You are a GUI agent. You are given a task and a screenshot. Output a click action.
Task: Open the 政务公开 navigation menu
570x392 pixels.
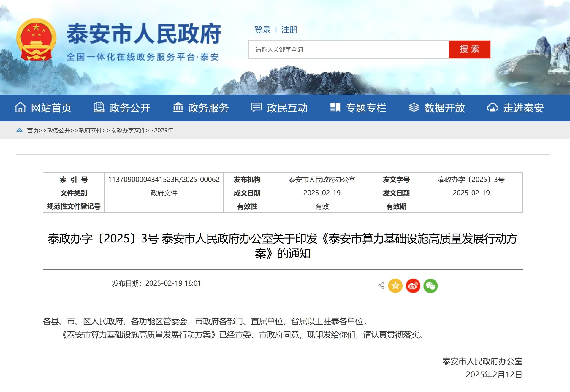pyautogui.click(x=130, y=108)
